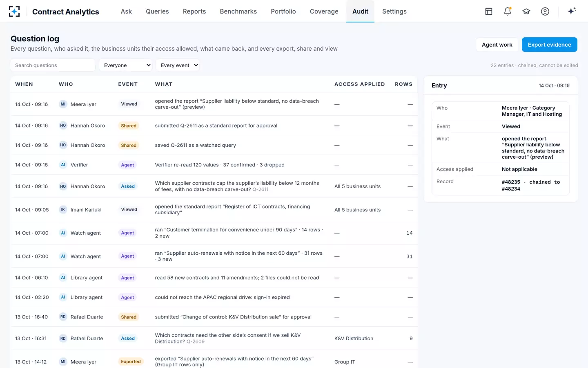Click "K&V Distribution" access applied cell
The width and height of the screenshot is (588, 368).
point(354,339)
